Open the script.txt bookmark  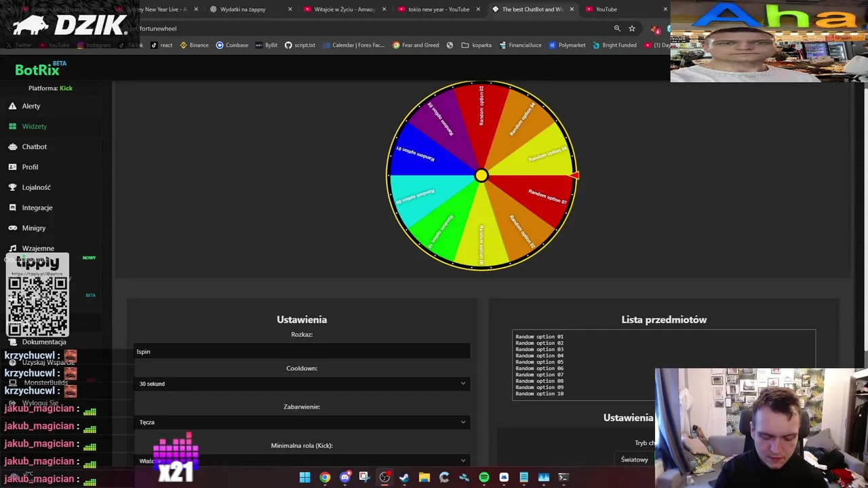click(300, 45)
